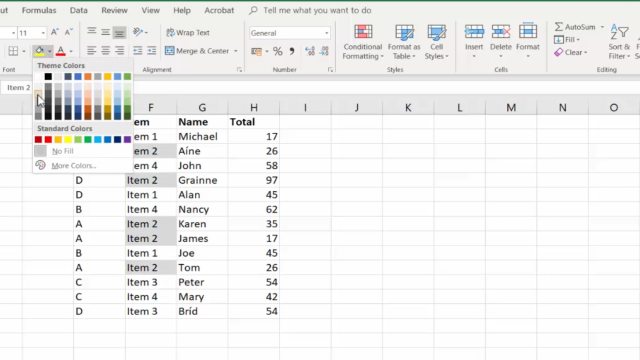Click Decrease Decimal icon
This screenshot has height=360, width=640.
(x=324, y=51)
